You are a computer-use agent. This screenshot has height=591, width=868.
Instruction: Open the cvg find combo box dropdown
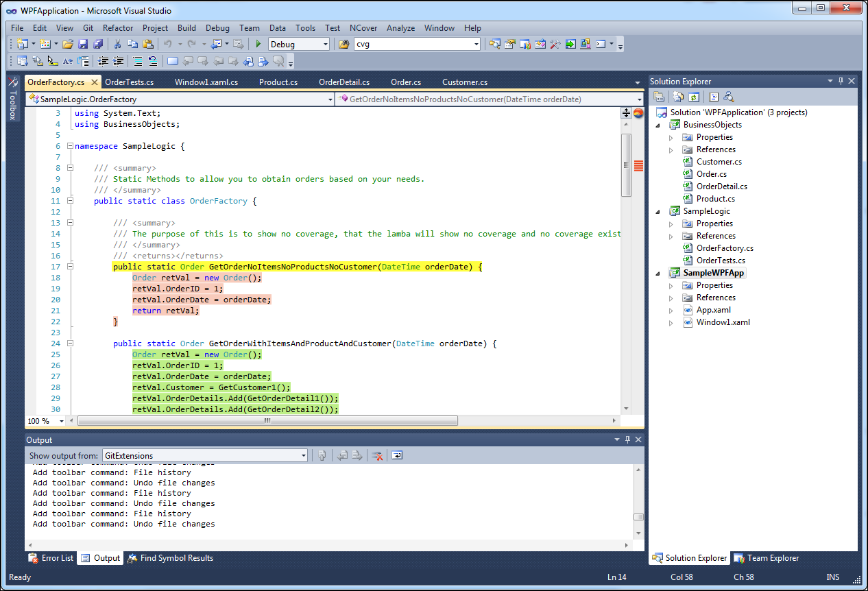[x=477, y=44]
